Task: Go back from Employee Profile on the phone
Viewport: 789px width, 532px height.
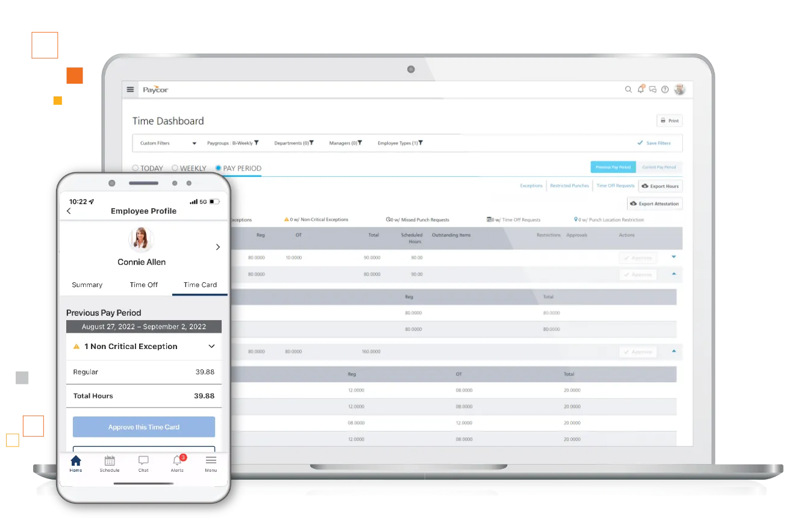Action: coord(69,211)
